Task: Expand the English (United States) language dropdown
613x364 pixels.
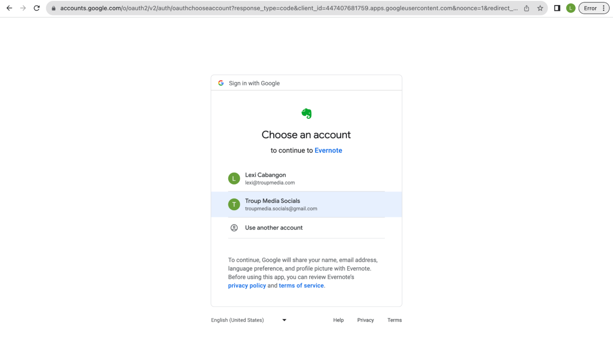Action: point(249,320)
